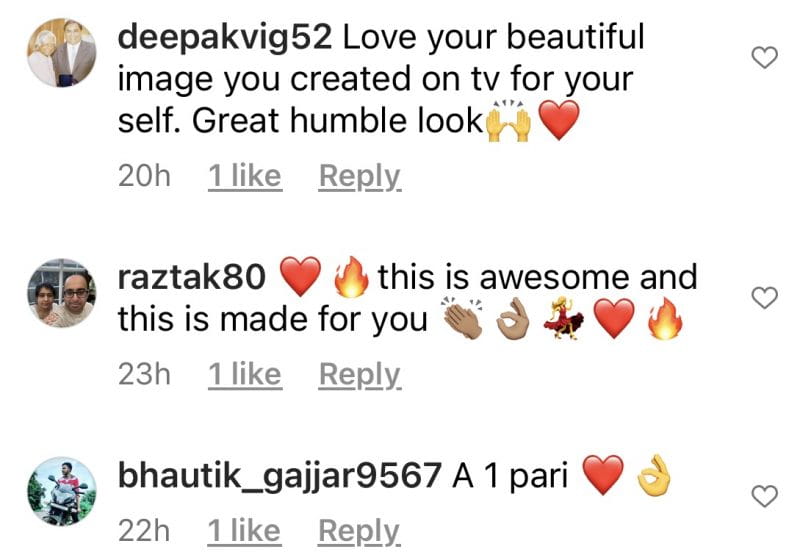
Task: Open the raztak80 username link
Action: click(192, 278)
